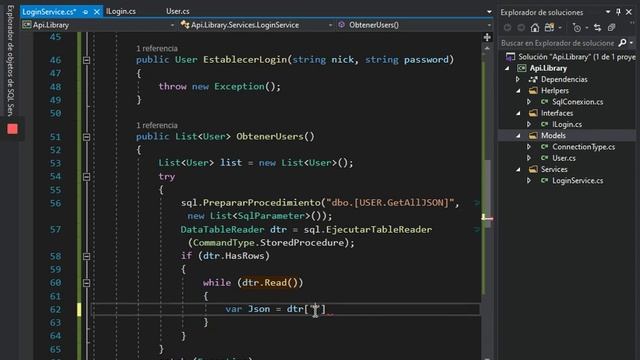Expand the Dependencias node
640x360 pixels.
[518, 79]
